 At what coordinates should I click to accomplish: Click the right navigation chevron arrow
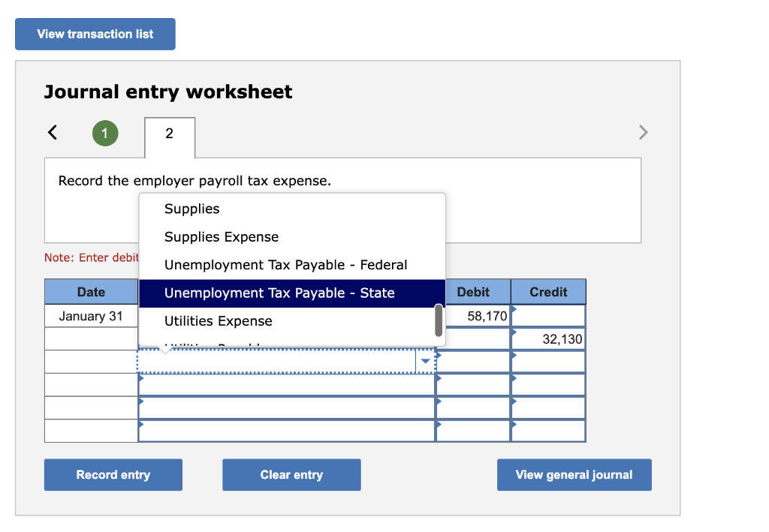coord(643,132)
